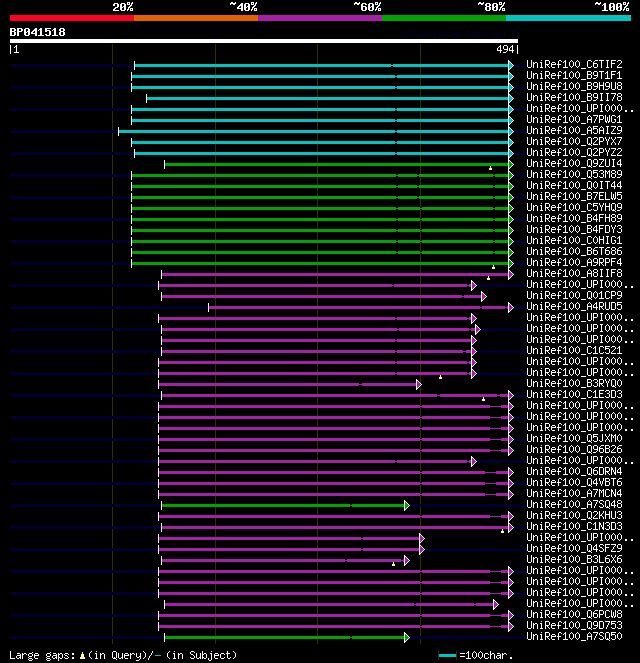The image size is (640, 663).
Task: Open hit UniRef100_A9RPF4
Action: [x=574, y=262]
